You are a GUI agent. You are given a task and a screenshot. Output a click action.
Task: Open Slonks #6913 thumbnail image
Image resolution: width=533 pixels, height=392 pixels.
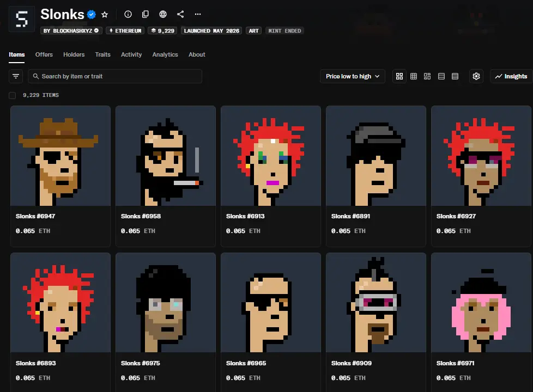(271, 156)
